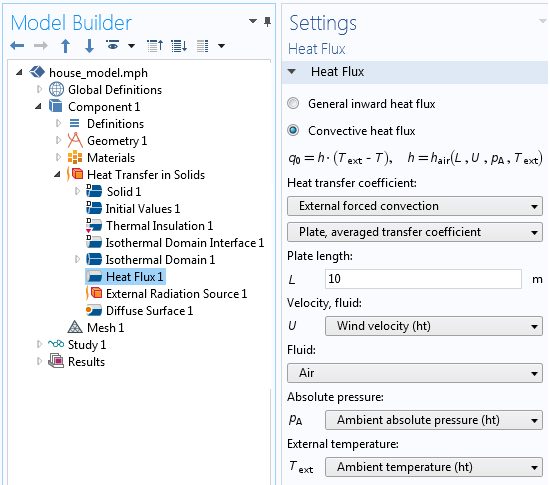Viewport: 550px width, 485px height.
Task: Click the Global Definitions globe icon
Action: tap(56, 89)
